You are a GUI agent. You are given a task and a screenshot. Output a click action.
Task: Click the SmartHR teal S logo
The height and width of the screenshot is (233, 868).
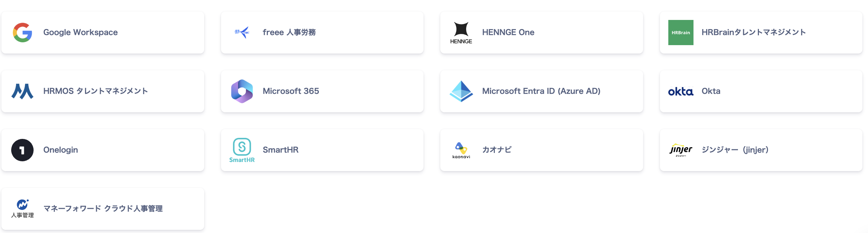242,147
